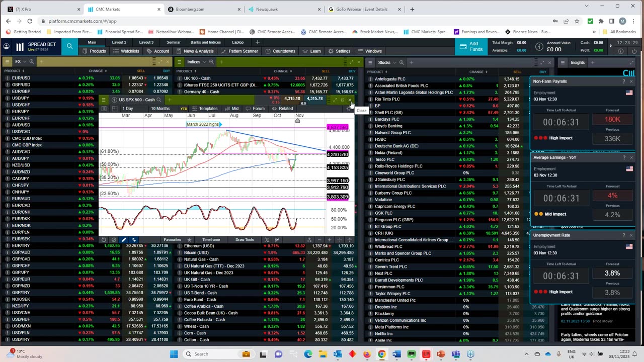This screenshot has height=362, width=644.
Task: Expand Indices watchlist dropdown chevron
Action: click(204, 62)
